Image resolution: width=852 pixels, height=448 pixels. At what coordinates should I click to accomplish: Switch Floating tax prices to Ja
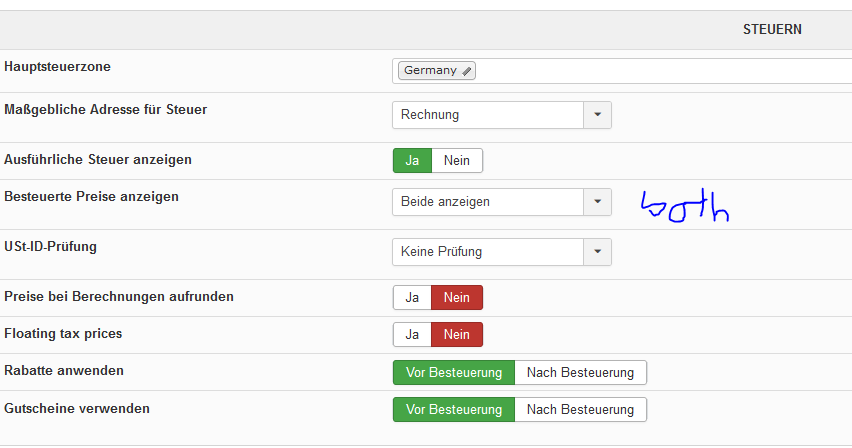(412, 335)
